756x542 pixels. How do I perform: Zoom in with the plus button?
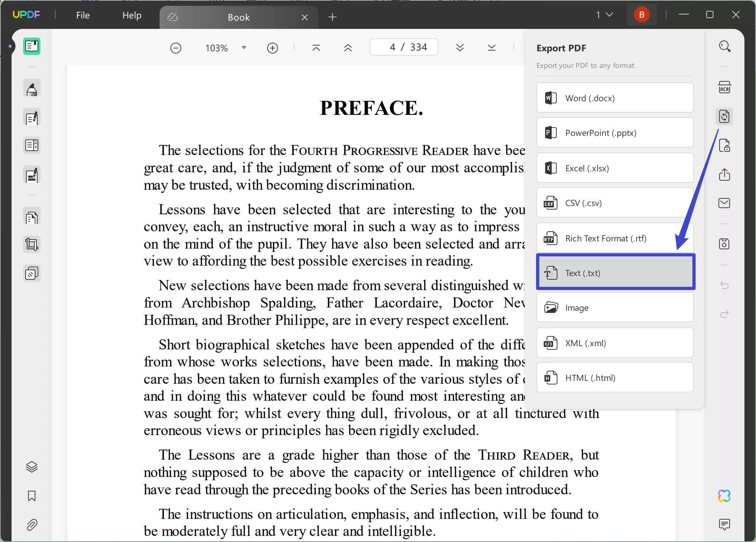click(273, 48)
